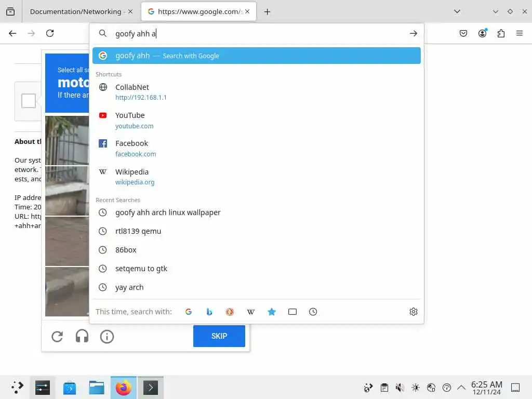
Task: Go back using the back arrow
Action: [12, 33]
